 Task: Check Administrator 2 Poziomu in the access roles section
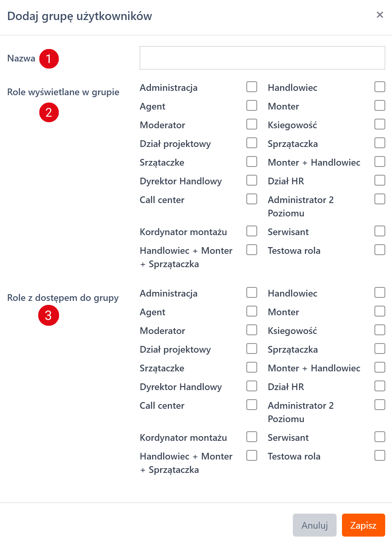pyautogui.click(x=380, y=405)
